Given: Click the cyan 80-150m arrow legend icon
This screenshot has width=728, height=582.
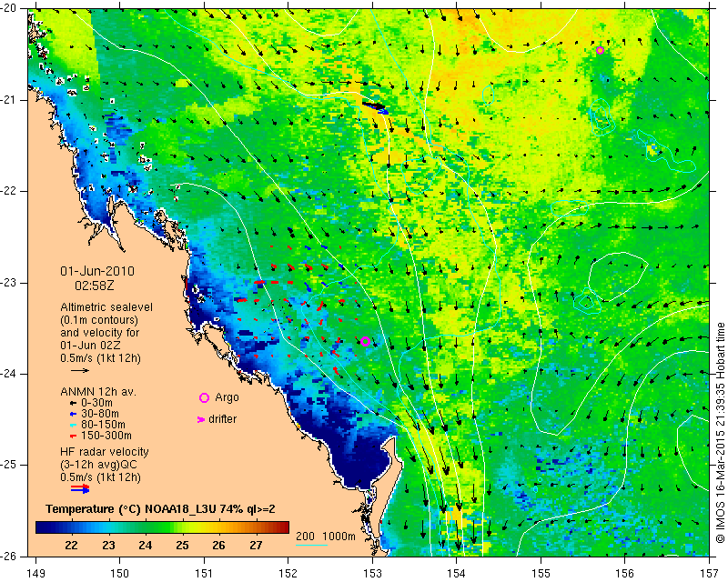Looking at the screenshot, I should click(x=73, y=425).
